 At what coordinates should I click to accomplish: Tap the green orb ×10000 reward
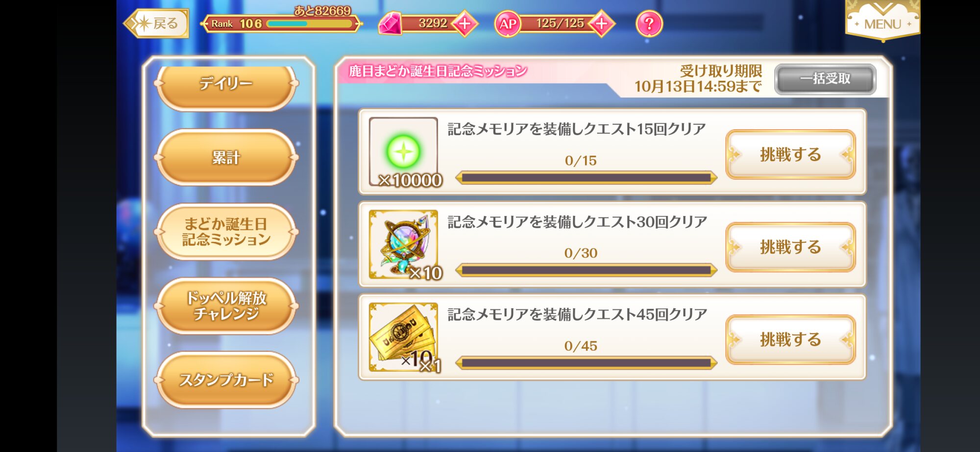(403, 152)
